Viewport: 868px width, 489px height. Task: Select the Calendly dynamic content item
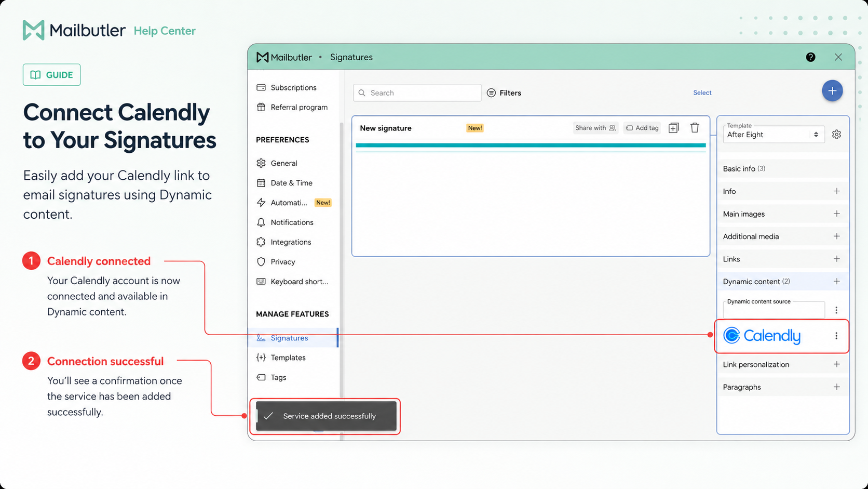click(x=762, y=336)
